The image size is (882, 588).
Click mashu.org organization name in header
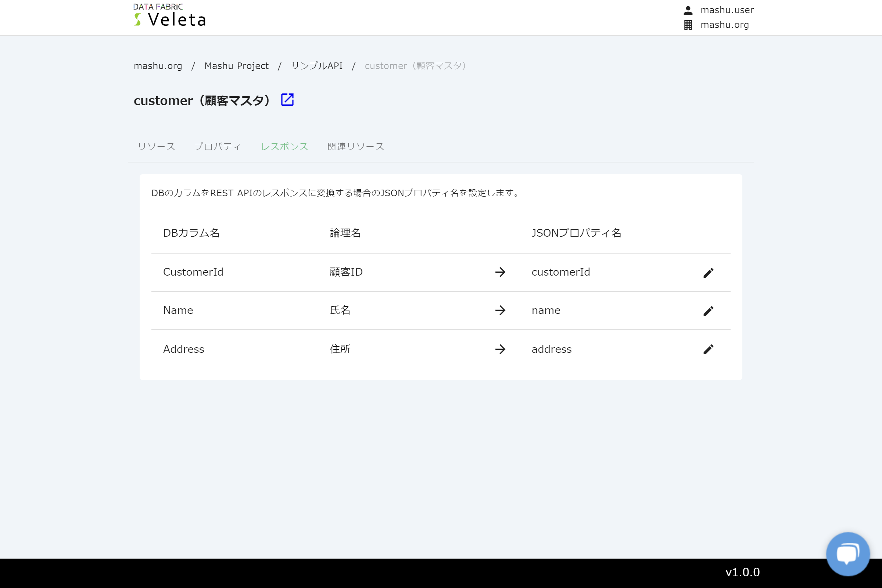(x=724, y=25)
